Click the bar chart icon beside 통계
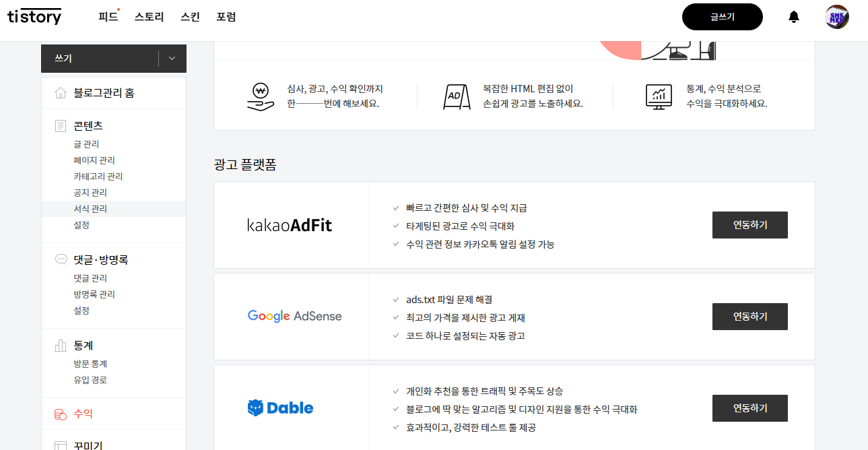The height and width of the screenshot is (450, 868). (61, 346)
